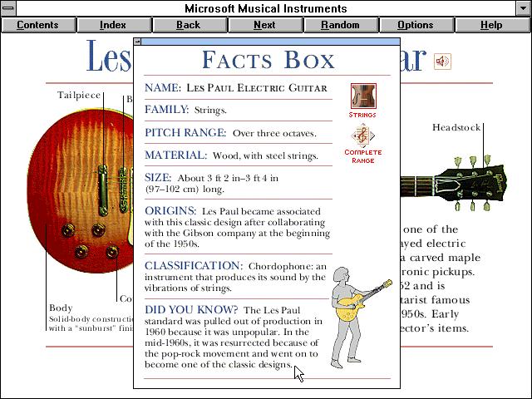Open the Facts Box control menu box

pyautogui.click(x=137, y=42)
